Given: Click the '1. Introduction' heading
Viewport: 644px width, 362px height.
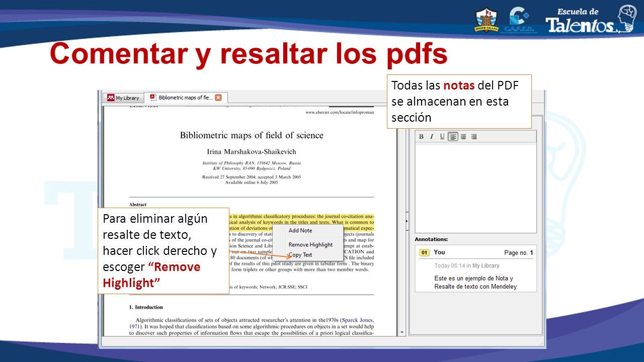Looking at the screenshot, I should click(146, 307).
